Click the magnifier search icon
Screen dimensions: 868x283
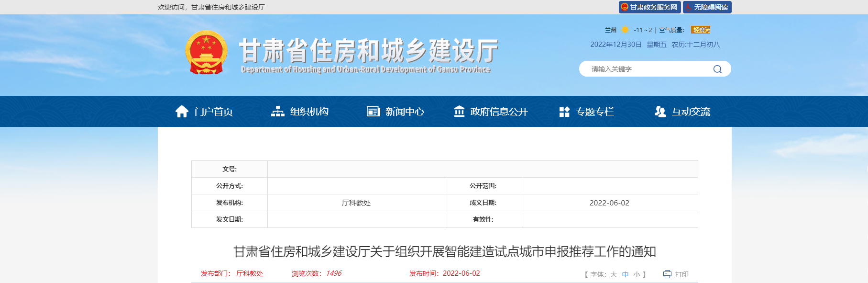click(x=717, y=69)
